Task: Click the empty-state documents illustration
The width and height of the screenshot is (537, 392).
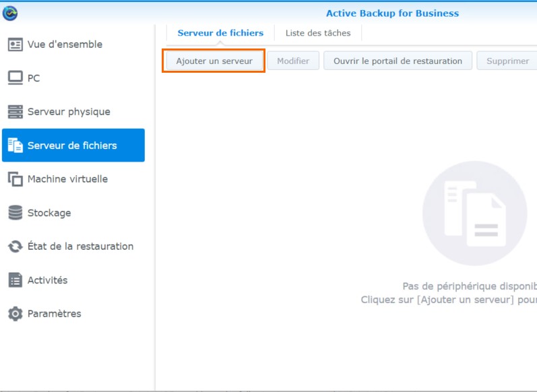Action: (474, 213)
